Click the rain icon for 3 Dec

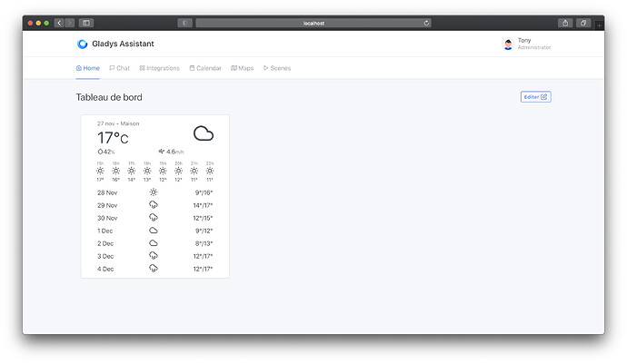point(154,256)
